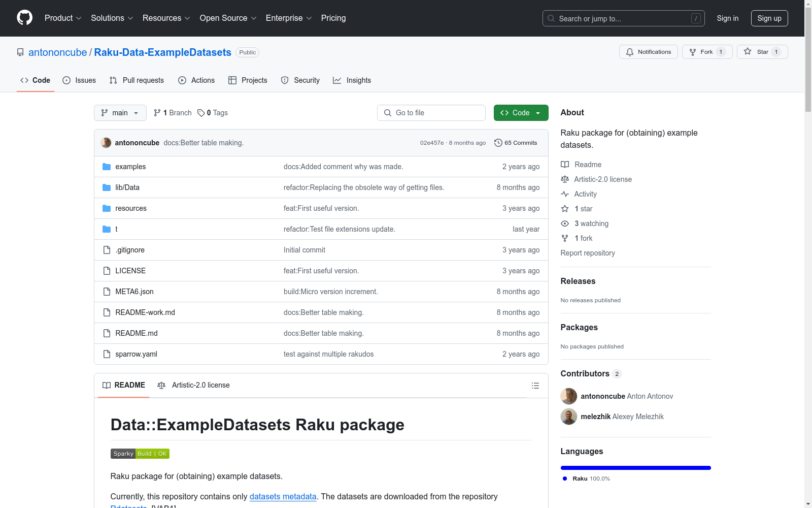Viewport: 812px width, 508px height.
Task: Click the Raku language color bar
Action: (x=636, y=468)
